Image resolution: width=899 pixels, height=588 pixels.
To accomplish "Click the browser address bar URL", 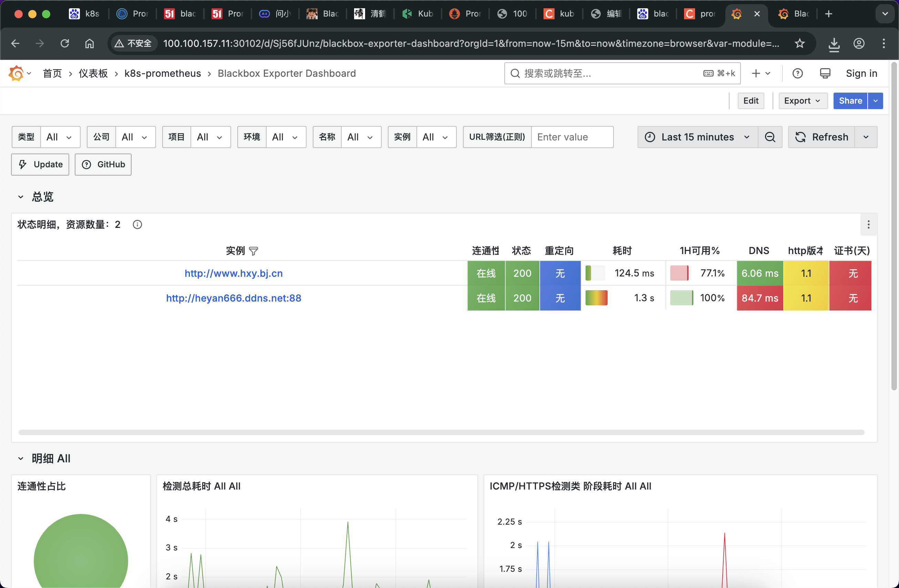I will [471, 43].
